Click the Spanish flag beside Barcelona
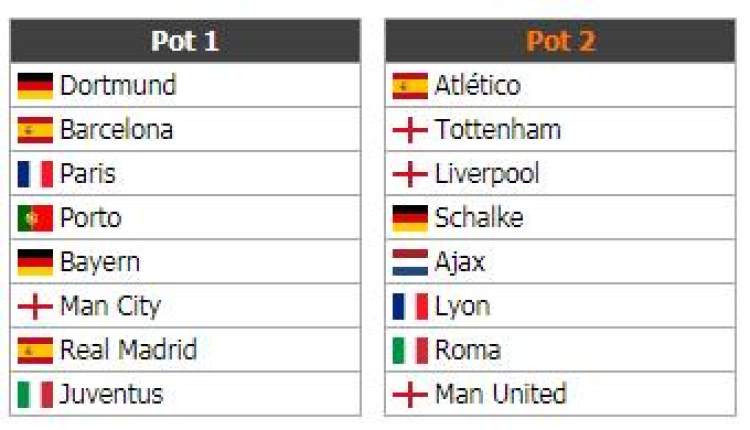This screenshot has width=750, height=430. point(35,130)
